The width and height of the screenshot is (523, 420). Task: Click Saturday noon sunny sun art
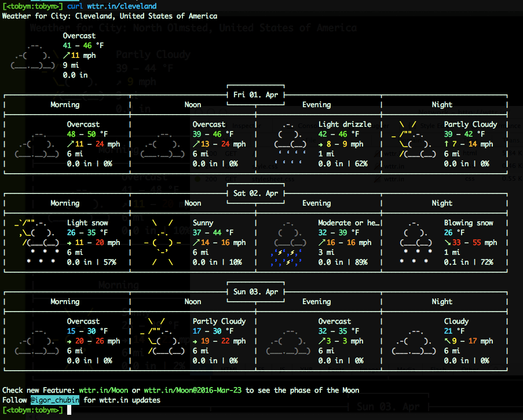coord(162,242)
